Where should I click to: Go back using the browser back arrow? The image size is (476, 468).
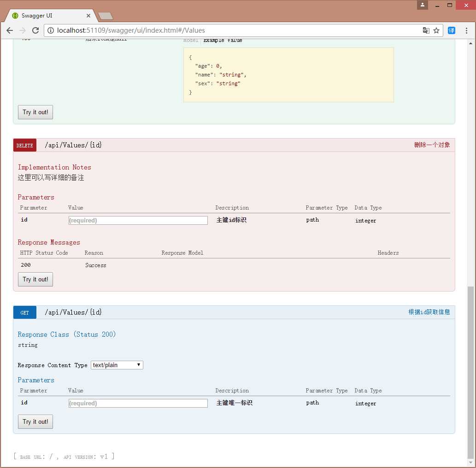(10, 30)
